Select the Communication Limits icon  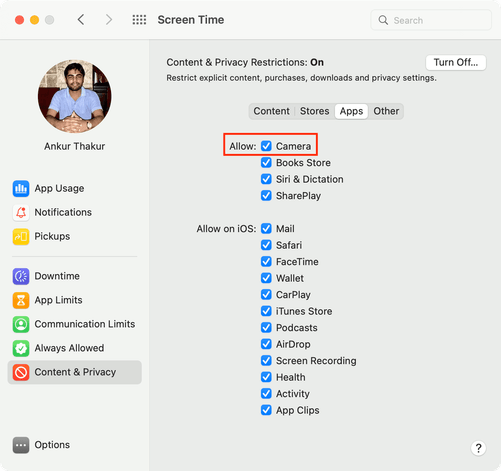point(21,324)
